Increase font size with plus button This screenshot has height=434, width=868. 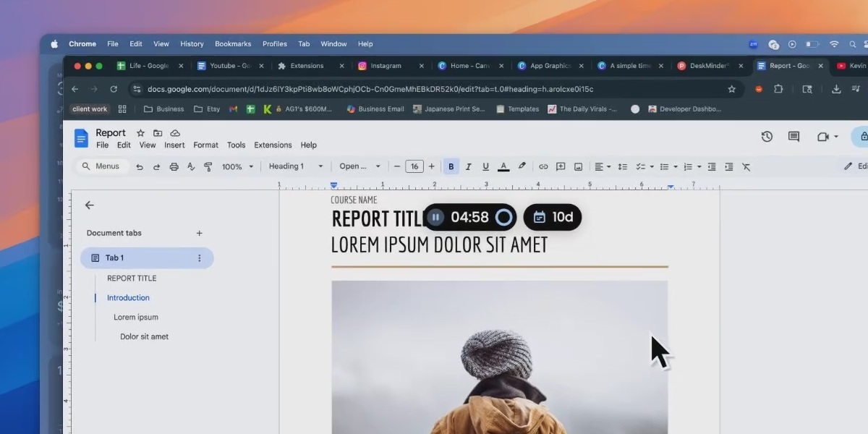(x=432, y=166)
